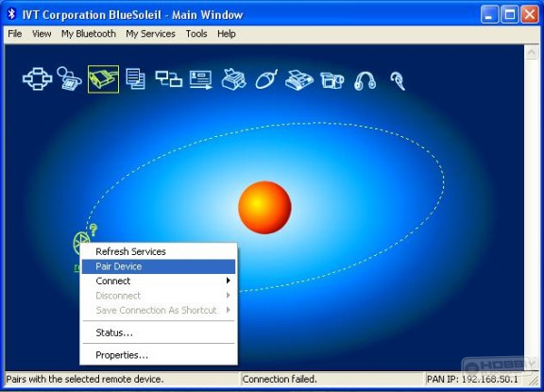544x392 pixels.
Task: Expand the Connect submenu
Action: [x=159, y=281]
